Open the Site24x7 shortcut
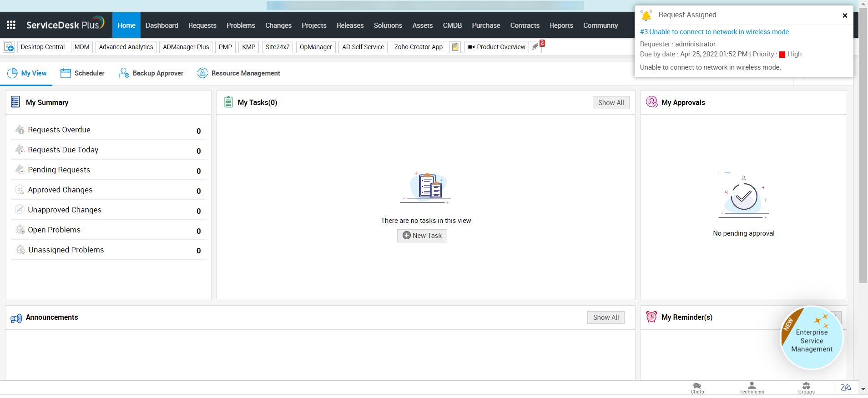 point(278,47)
